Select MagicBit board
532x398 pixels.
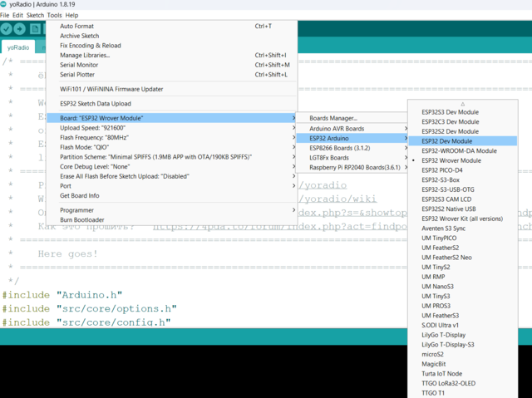click(x=463, y=364)
